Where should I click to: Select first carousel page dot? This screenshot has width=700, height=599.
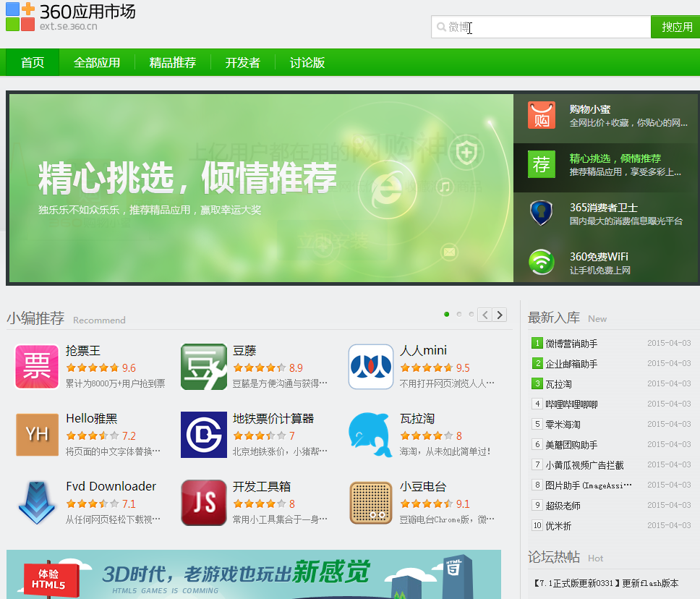[446, 315]
